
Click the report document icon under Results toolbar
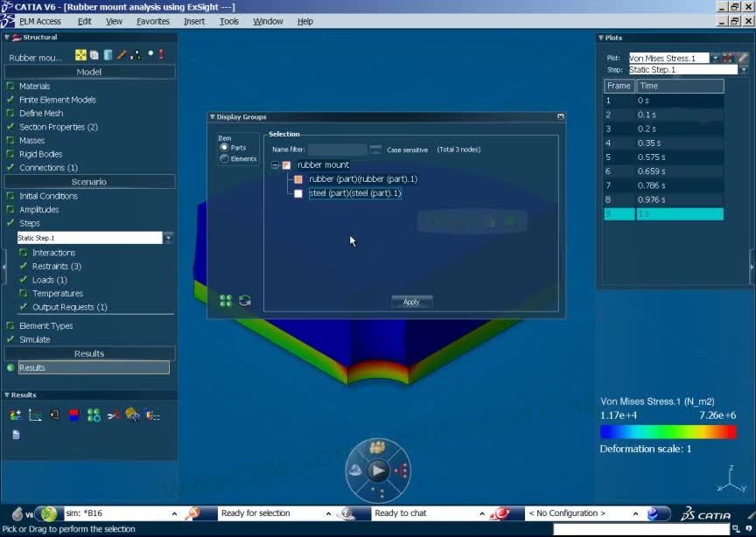point(16,435)
